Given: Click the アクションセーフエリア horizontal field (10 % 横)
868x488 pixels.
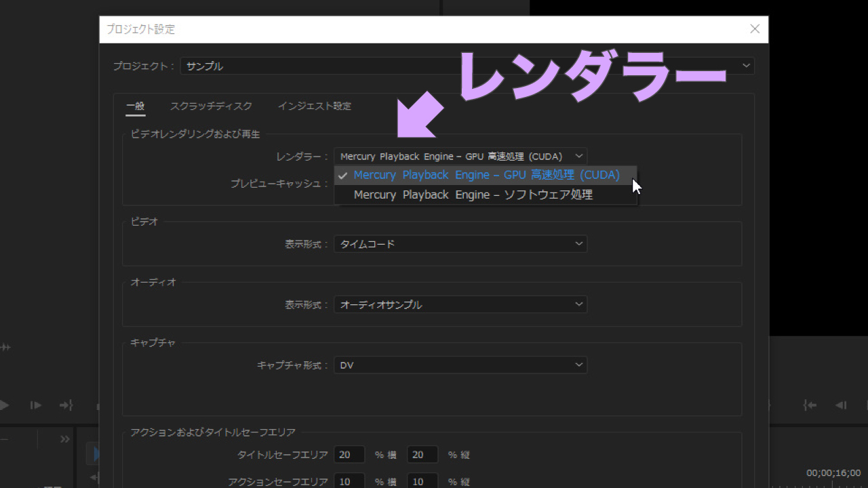Looking at the screenshot, I should (x=349, y=482).
